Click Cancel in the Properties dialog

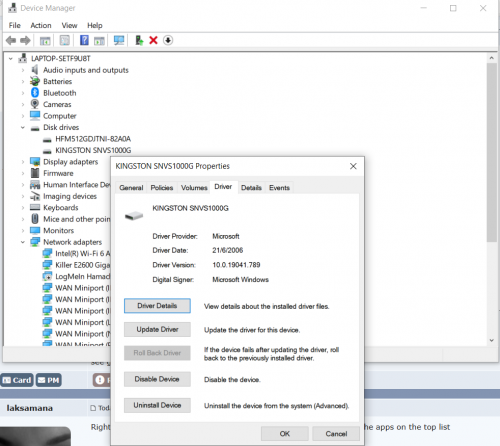pyautogui.click(x=336, y=434)
